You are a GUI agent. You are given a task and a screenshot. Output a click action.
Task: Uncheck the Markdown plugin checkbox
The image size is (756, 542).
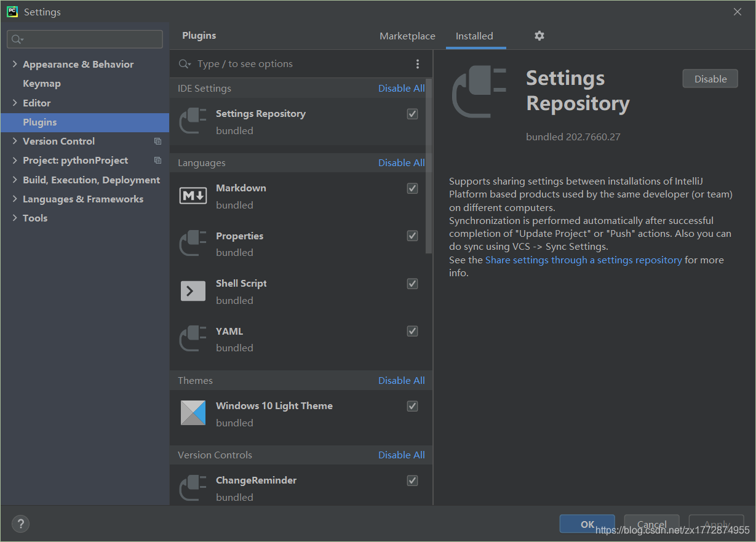point(413,188)
